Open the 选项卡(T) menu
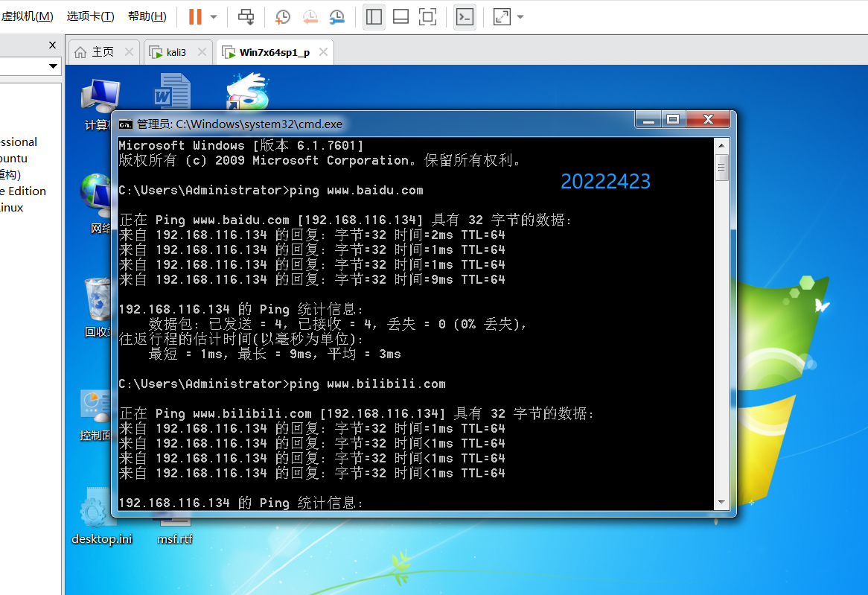Image resolution: width=868 pixels, height=595 pixels. (90, 16)
